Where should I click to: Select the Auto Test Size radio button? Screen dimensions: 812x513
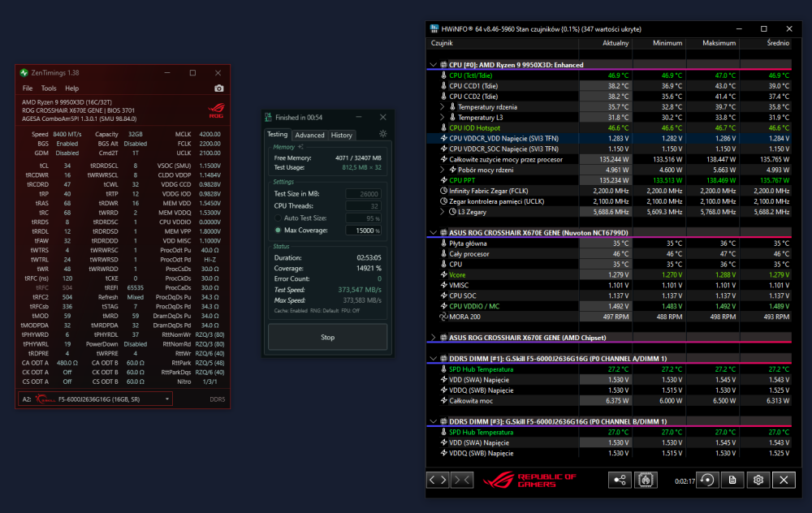coord(278,218)
